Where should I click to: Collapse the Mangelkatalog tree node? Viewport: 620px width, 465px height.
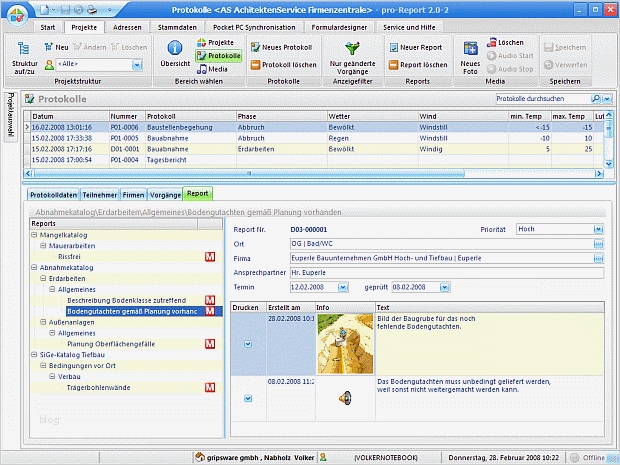(x=34, y=234)
